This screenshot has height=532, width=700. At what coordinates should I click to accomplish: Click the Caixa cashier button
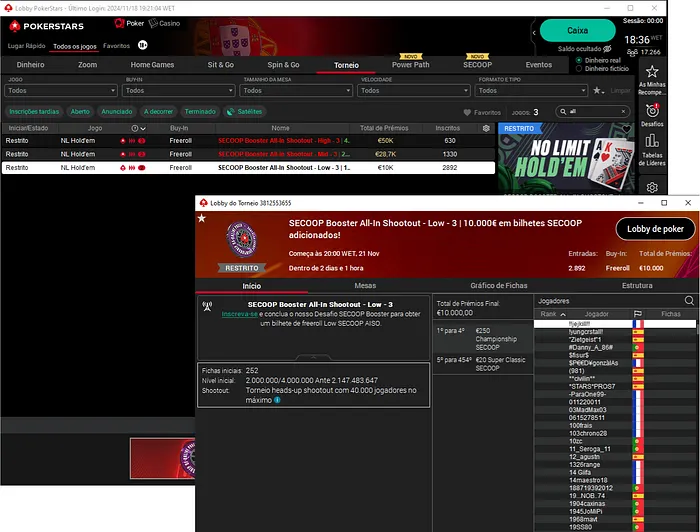578,30
